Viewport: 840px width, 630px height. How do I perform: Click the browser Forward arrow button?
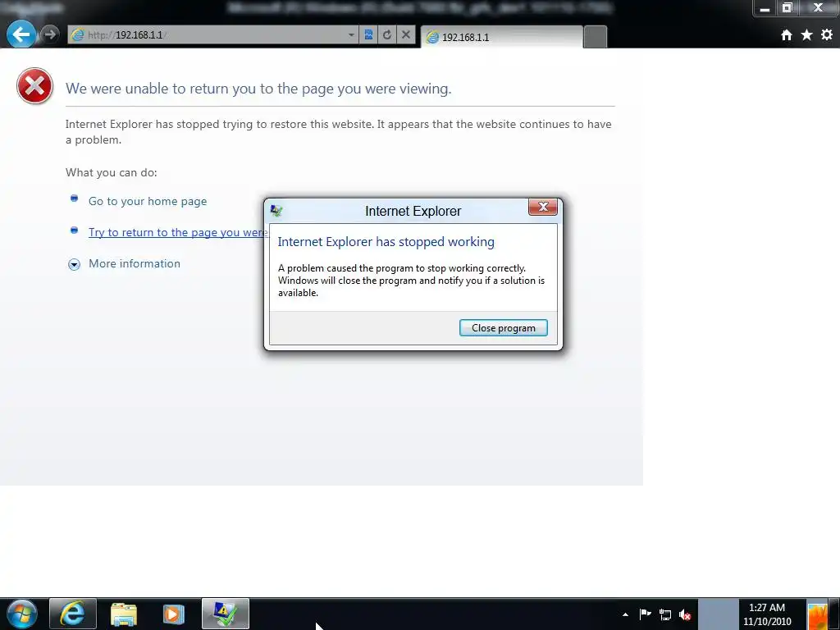click(x=50, y=34)
